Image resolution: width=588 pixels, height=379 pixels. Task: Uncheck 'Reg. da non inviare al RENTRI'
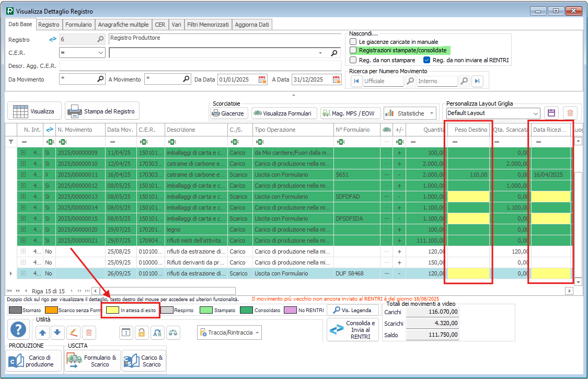pyautogui.click(x=426, y=60)
